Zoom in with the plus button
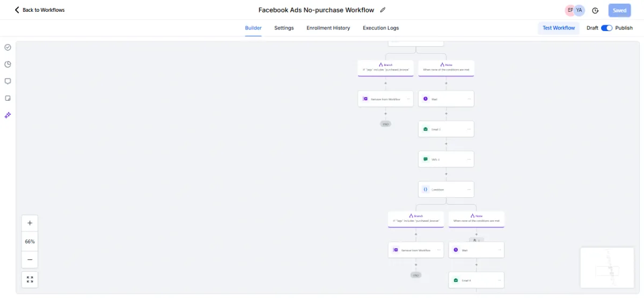Viewport: 644px width, 298px height. tap(30, 223)
